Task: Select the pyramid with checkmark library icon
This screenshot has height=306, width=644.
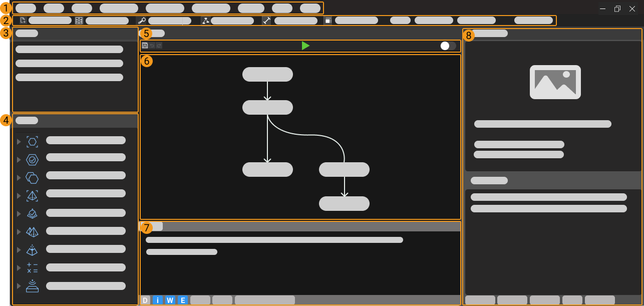Action: (x=32, y=214)
